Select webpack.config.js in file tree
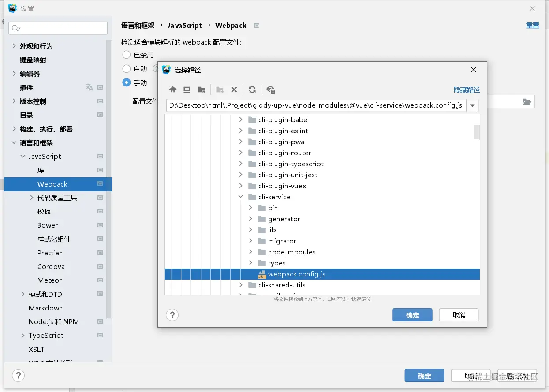 [x=322, y=274]
